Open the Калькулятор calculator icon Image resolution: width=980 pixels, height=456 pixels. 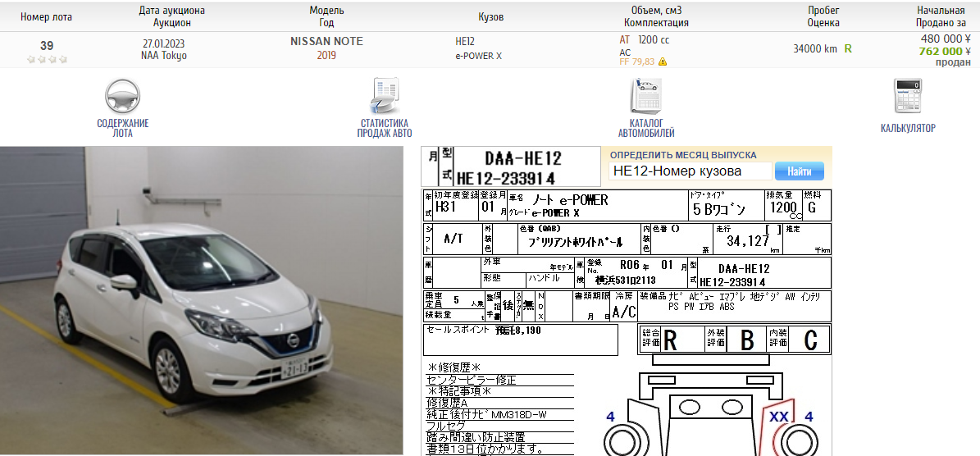908,96
